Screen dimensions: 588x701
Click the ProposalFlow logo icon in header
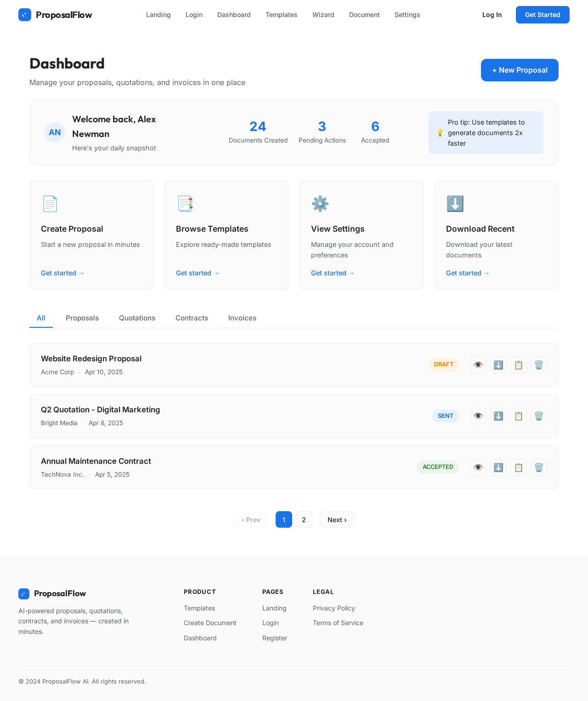coord(25,15)
